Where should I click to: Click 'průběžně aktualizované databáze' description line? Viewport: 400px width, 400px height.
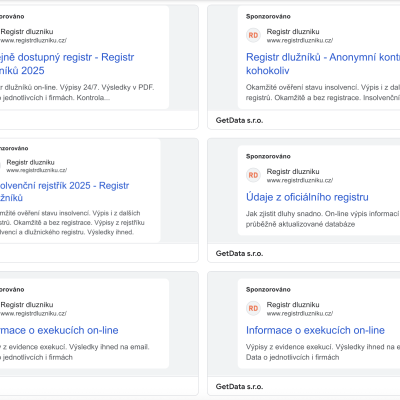click(x=300, y=224)
